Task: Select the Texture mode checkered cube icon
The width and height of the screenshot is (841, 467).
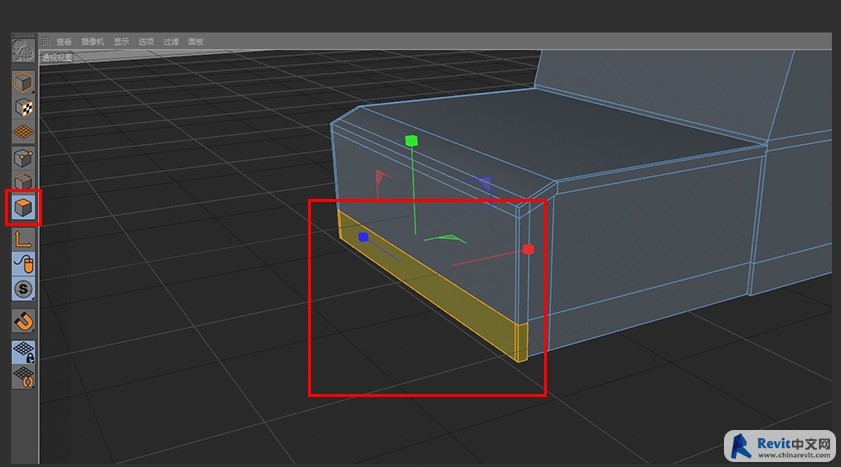Action: [x=23, y=108]
